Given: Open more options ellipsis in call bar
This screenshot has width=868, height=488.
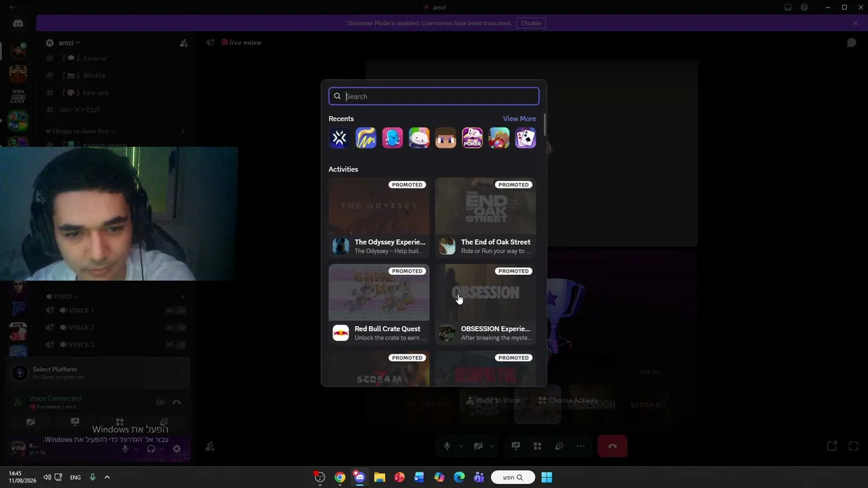Looking at the screenshot, I should [581, 446].
